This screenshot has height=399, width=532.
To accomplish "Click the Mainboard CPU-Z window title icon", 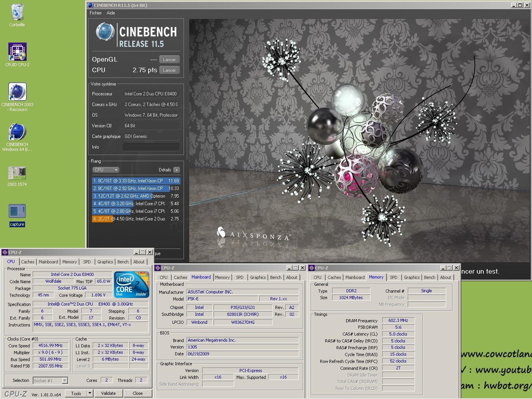I will [x=158, y=268].
